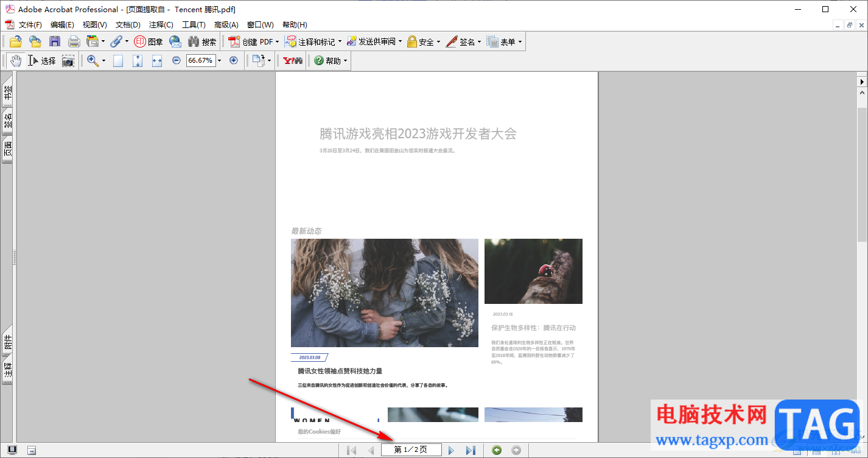This screenshot has height=458, width=868.
Task: Click the paperclip attach file icon
Action: [116, 41]
